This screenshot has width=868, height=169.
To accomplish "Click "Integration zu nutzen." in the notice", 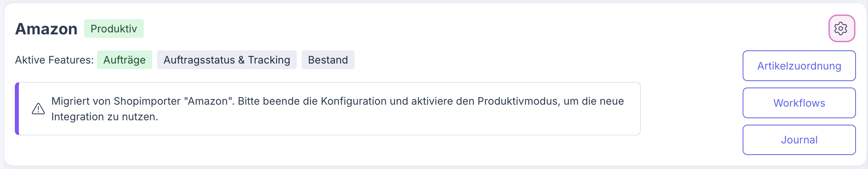I will pos(105,117).
